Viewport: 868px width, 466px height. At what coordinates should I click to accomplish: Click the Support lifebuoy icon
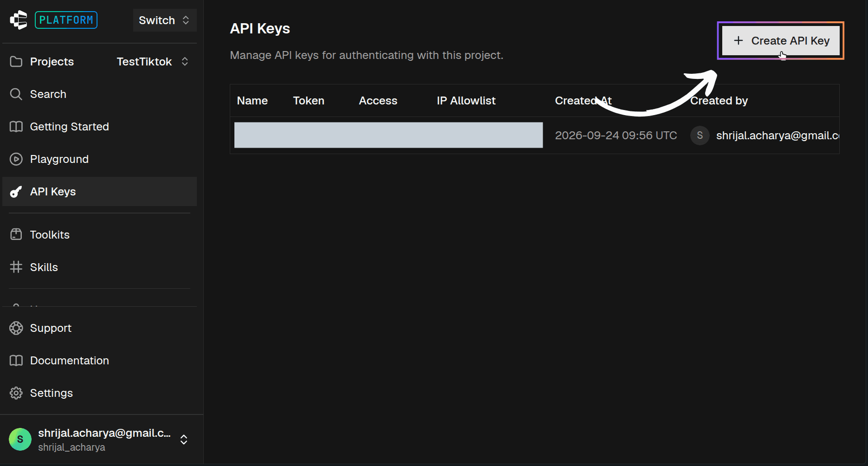click(x=16, y=328)
